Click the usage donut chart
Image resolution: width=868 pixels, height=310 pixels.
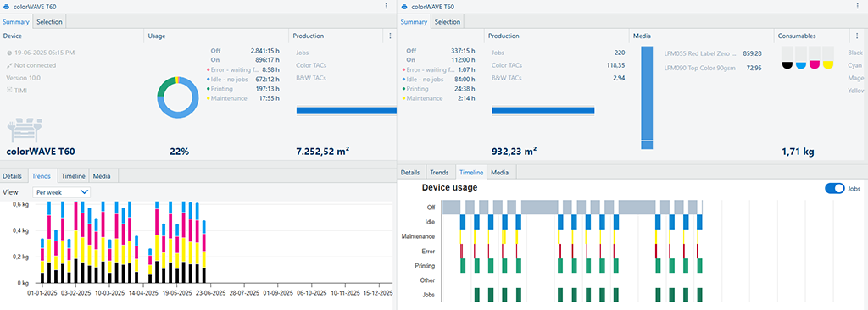[177, 97]
